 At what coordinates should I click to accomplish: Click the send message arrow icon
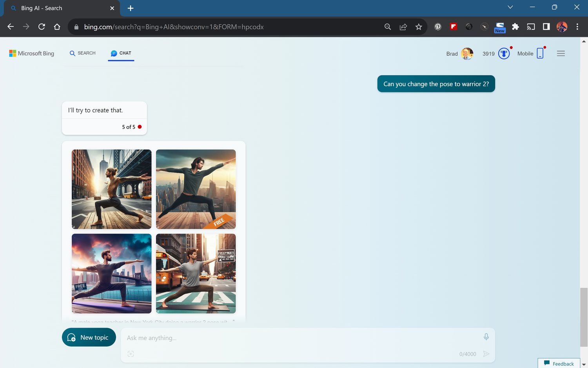coord(486,354)
